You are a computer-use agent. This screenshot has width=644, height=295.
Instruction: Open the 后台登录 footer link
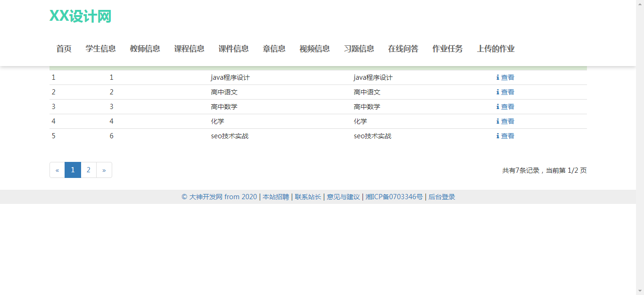point(442,197)
